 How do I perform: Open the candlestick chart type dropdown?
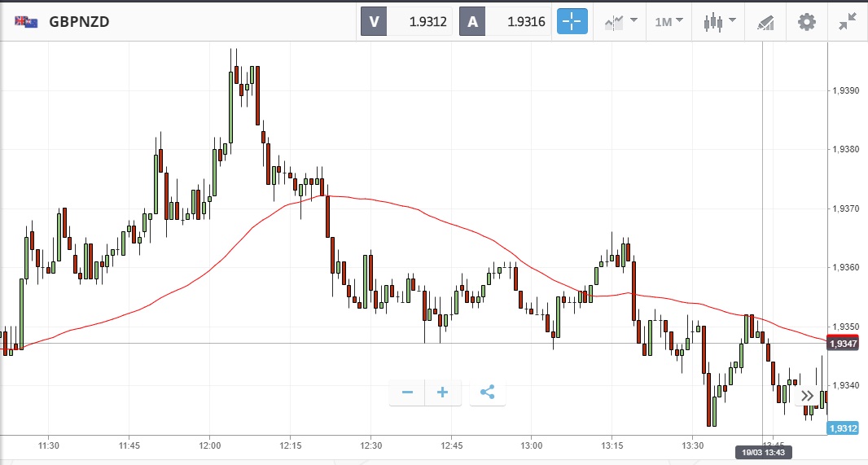(719, 21)
